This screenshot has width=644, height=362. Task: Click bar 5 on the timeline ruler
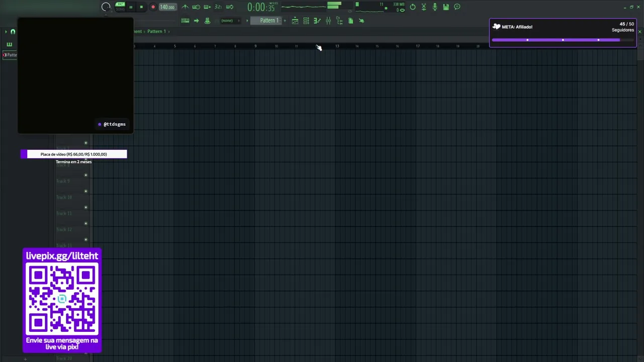tap(175, 46)
